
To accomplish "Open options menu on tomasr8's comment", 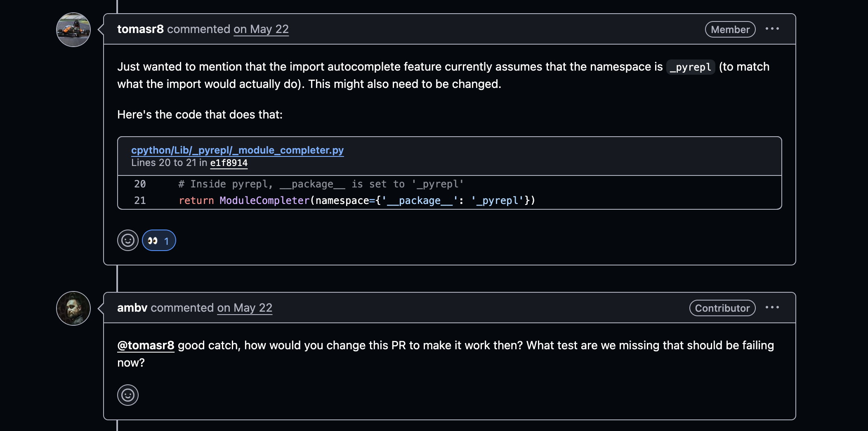I will coord(772,29).
